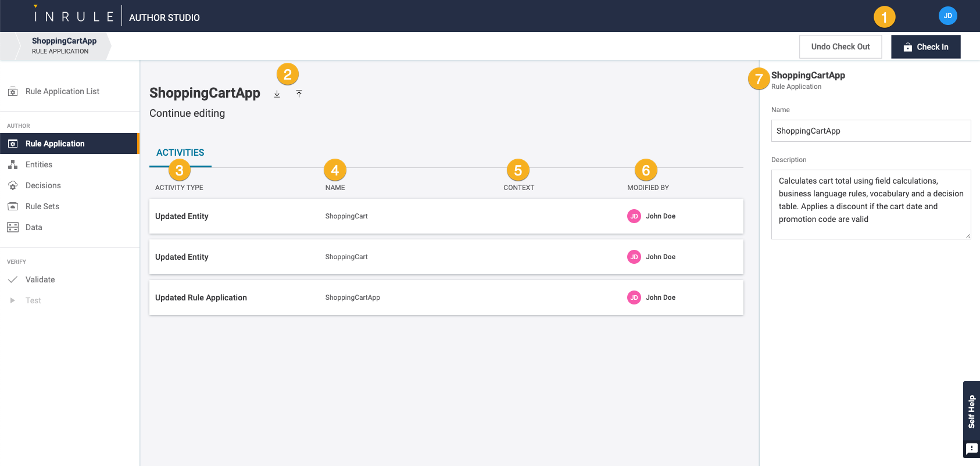Switch to the ACTIVITIES tab

[180, 153]
